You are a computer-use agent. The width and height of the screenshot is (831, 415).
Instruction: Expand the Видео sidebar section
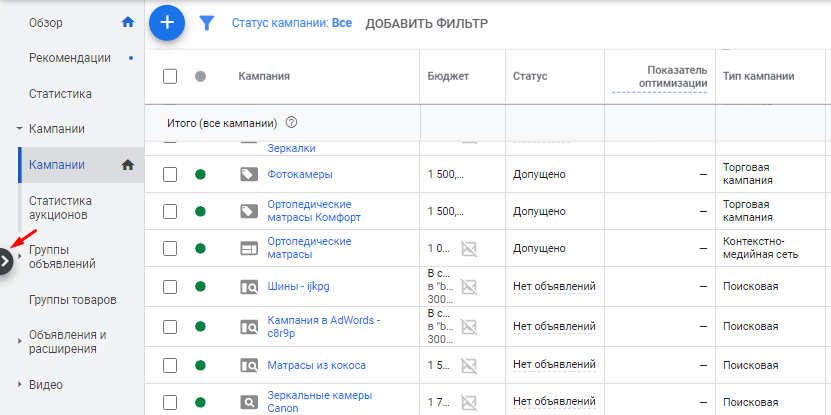click(x=19, y=384)
